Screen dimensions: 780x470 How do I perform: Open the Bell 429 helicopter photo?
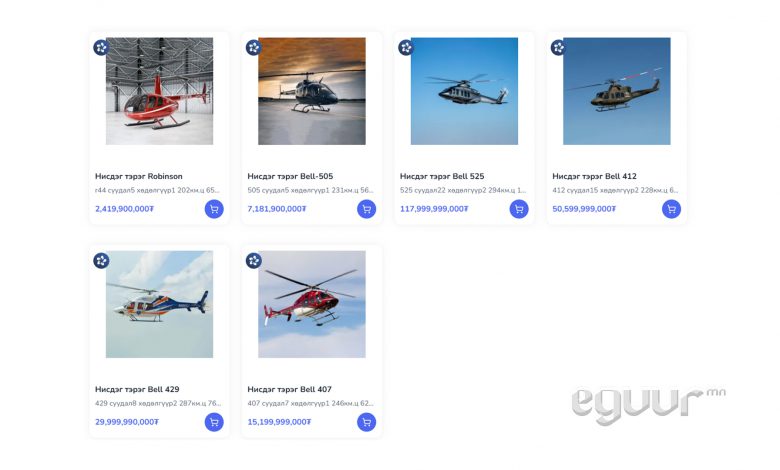[159, 304]
